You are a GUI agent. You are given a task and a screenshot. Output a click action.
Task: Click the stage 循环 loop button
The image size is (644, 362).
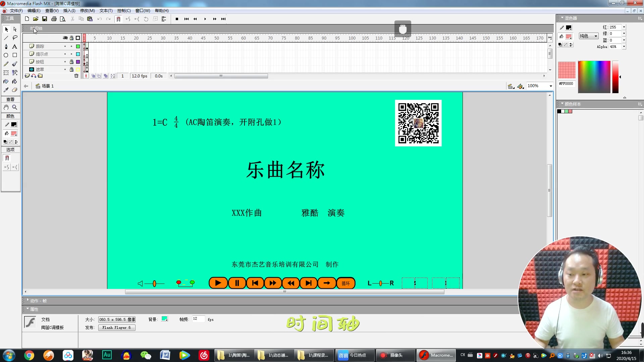point(346,284)
